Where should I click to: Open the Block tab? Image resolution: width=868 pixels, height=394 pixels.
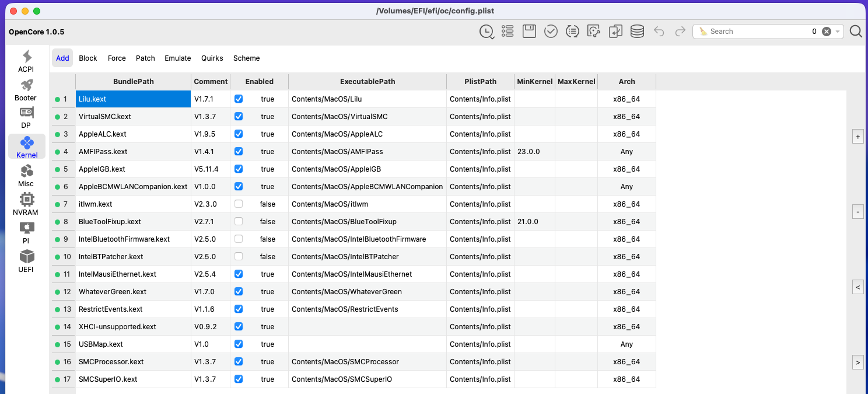(88, 58)
